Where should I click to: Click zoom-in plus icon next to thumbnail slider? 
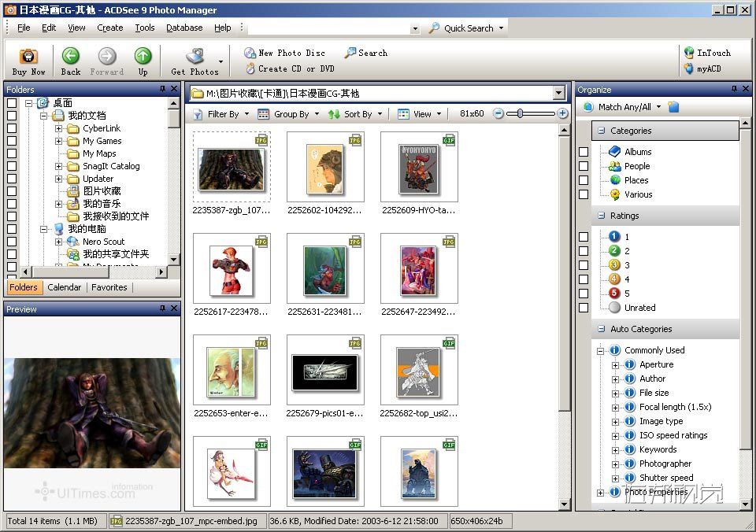pyautogui.click(x=562, y=114)
